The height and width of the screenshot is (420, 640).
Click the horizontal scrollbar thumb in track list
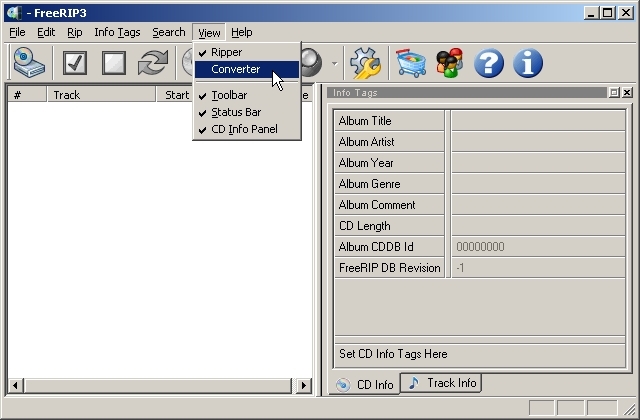tap(158, 385)
